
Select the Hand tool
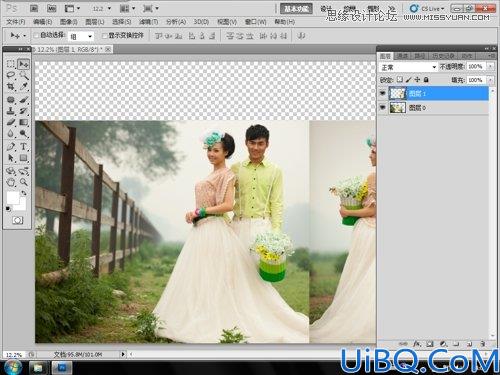[x=11, y=182]
